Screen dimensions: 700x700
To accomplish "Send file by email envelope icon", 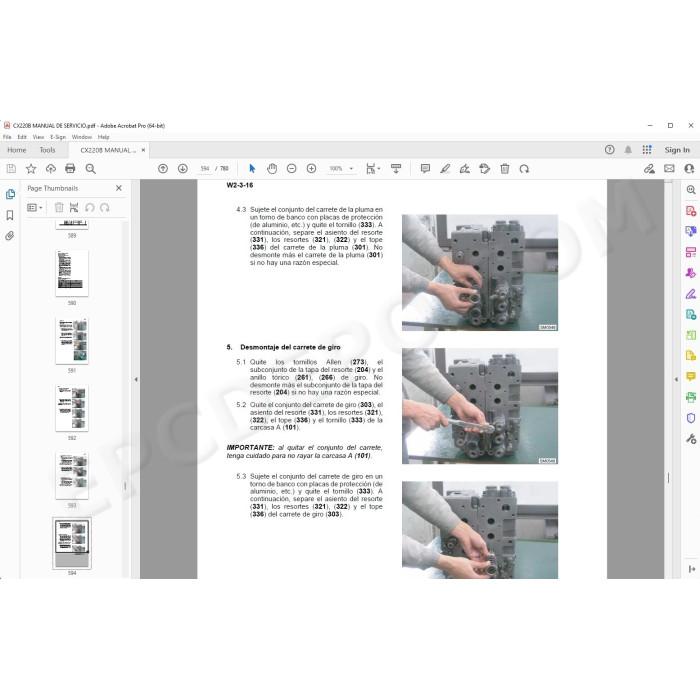I will tap(669, 169).
